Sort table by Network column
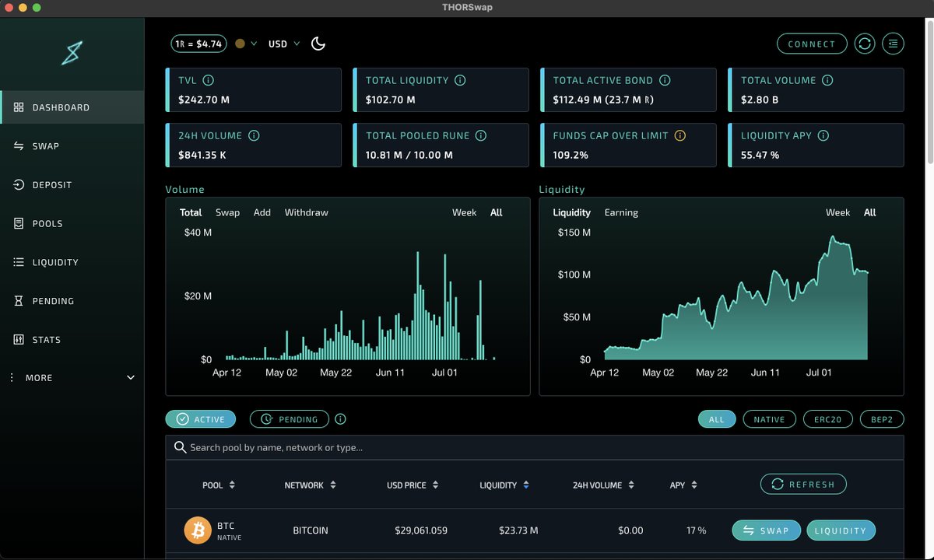Screen dimensions: 934x560 (x=311, y=485)
